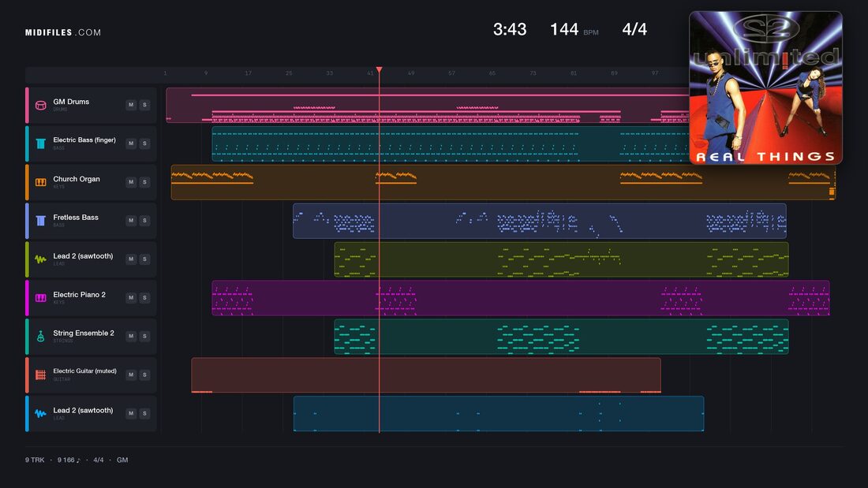Click the String Ensemble 2 strings icon

click(x=40, y=337)
